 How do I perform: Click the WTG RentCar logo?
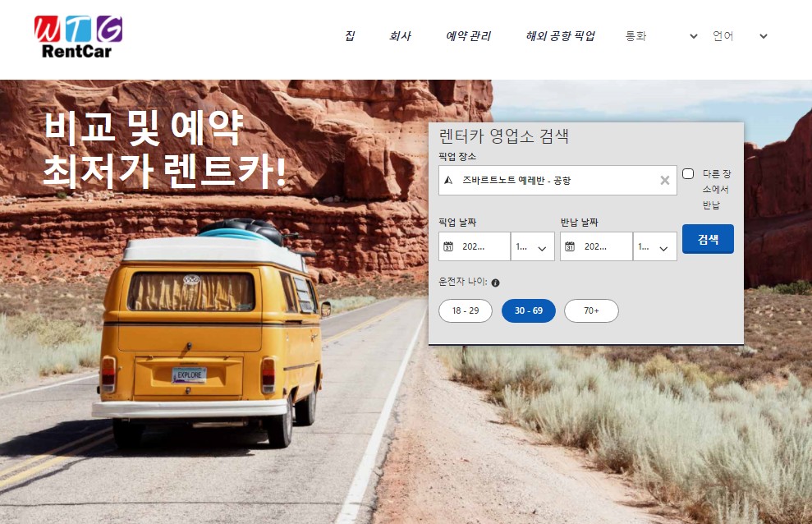pos(78,37)
